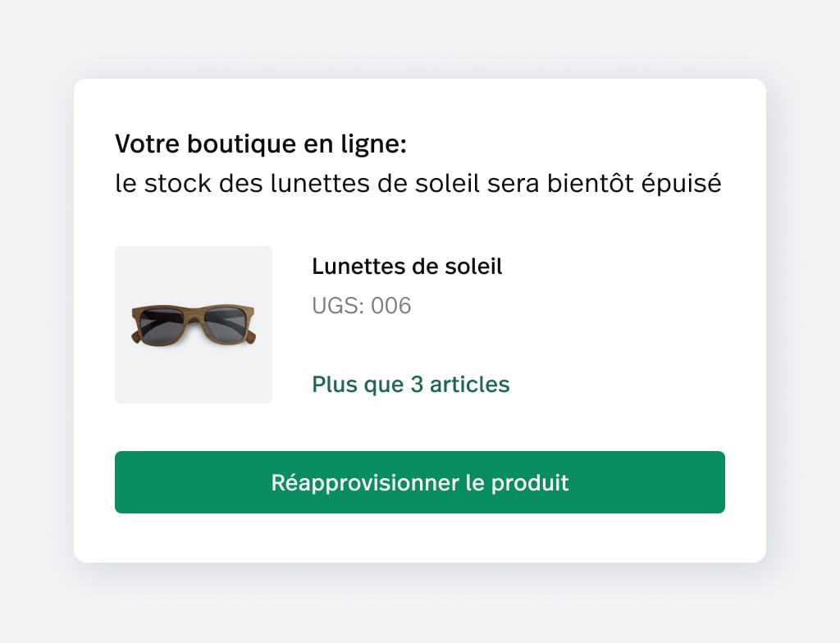Open the sunglasses product thumbnail
The image size is (840, 643).
[x=194, y=325]
